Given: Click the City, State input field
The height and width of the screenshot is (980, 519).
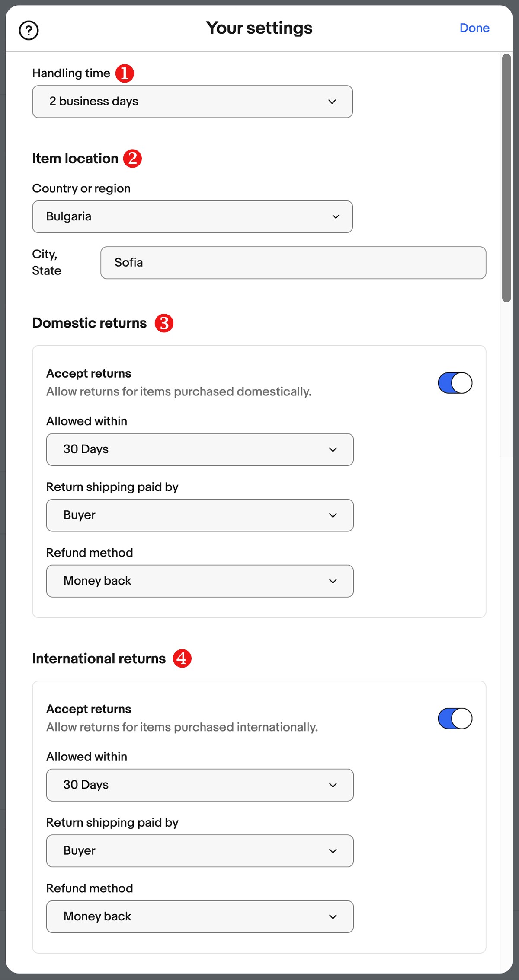Looking at the screenshot, I should [293, 263].
